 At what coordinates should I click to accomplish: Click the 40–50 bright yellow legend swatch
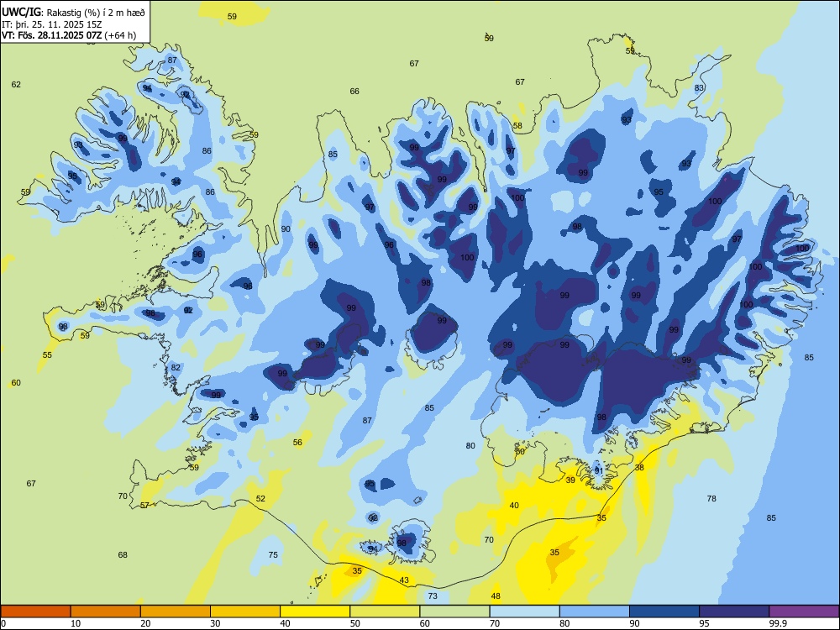(315, 612)
